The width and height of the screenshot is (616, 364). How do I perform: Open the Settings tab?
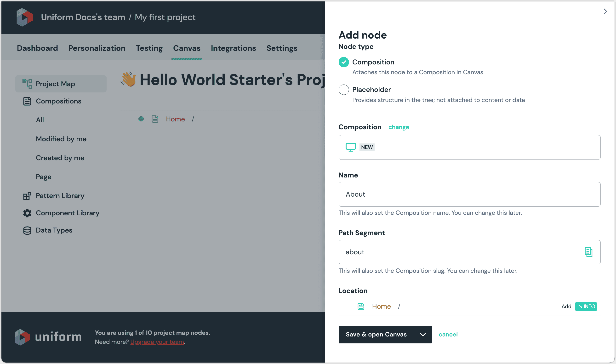coord(282,48)
